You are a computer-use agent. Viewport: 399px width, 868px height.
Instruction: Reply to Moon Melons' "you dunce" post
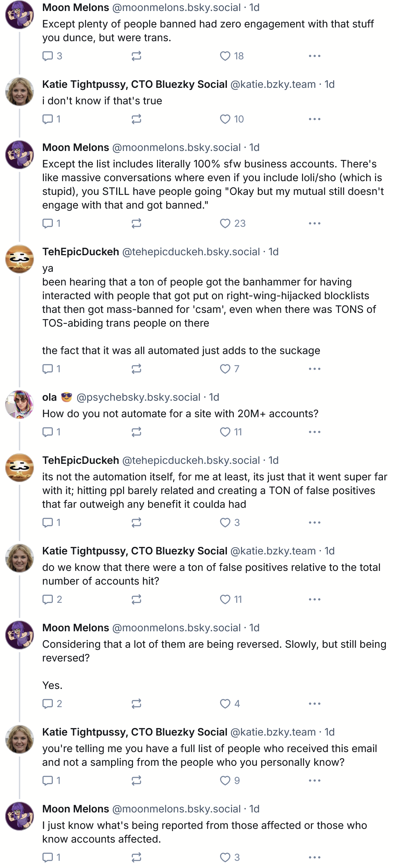[x=48, y=56]
